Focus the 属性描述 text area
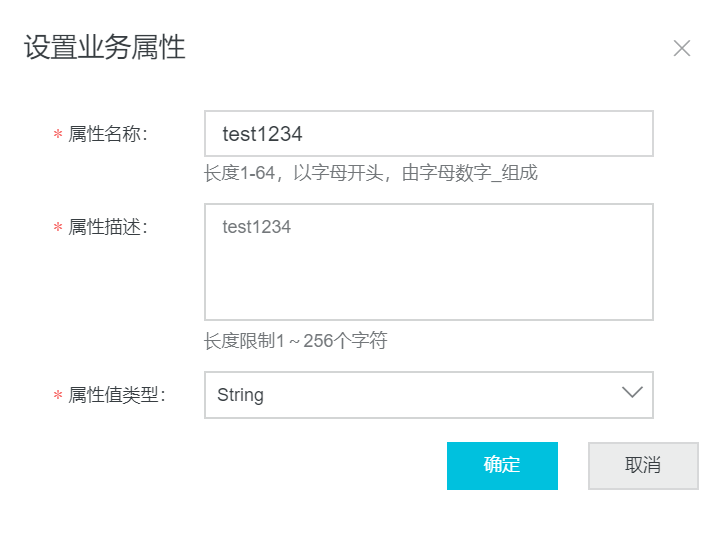The height and width of the screenshot is (539, 721). (429, 262)
